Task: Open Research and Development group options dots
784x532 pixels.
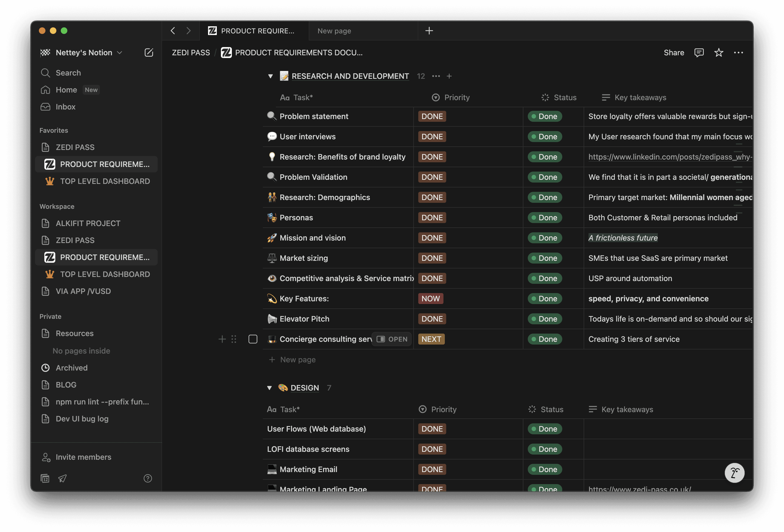Action: click(x=436, y=76)
